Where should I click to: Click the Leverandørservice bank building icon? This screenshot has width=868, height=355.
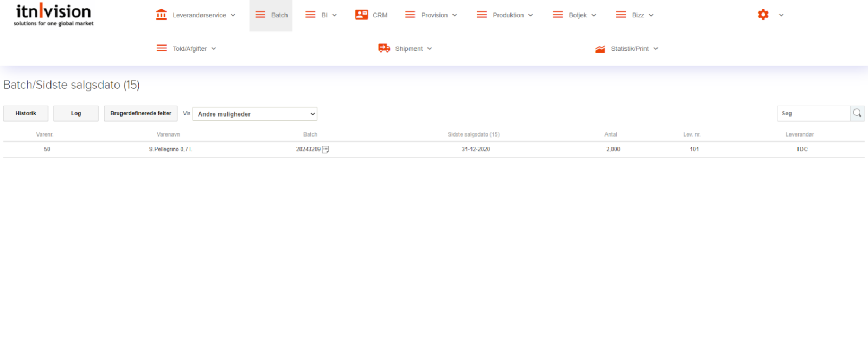click(161, 15)
